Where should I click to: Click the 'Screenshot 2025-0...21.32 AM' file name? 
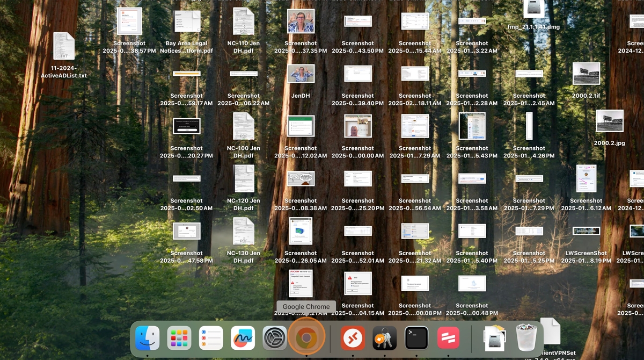415,257
